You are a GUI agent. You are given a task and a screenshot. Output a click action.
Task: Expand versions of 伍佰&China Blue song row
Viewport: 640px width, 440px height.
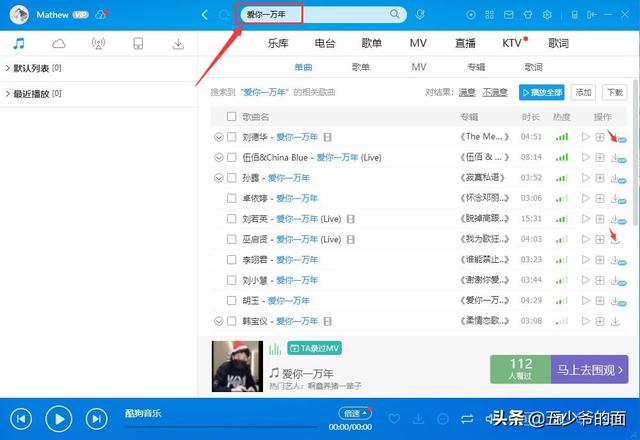tap(219, 158)
